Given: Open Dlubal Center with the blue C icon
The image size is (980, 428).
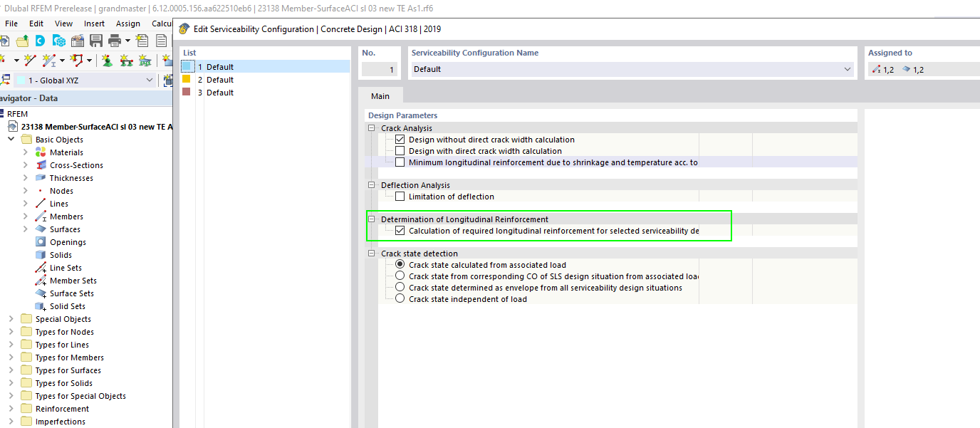Looking at the screenshot, I should [x=41, y=41].
